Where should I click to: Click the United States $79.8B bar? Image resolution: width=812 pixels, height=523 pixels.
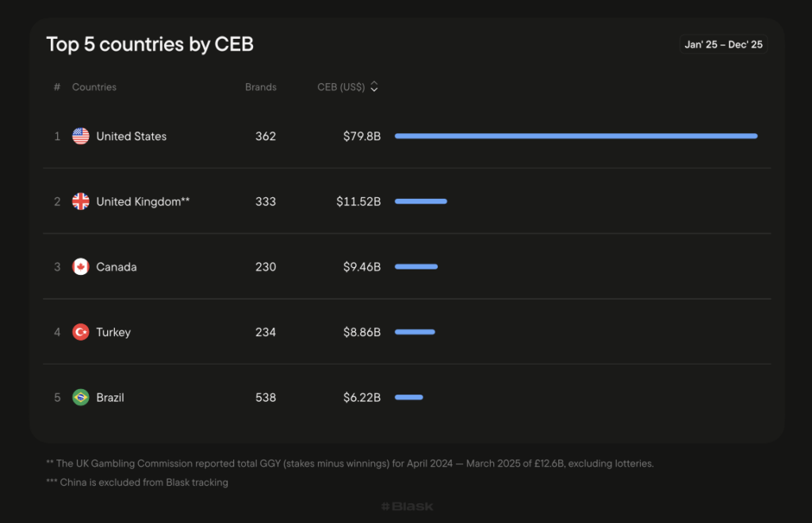point(576,136)
